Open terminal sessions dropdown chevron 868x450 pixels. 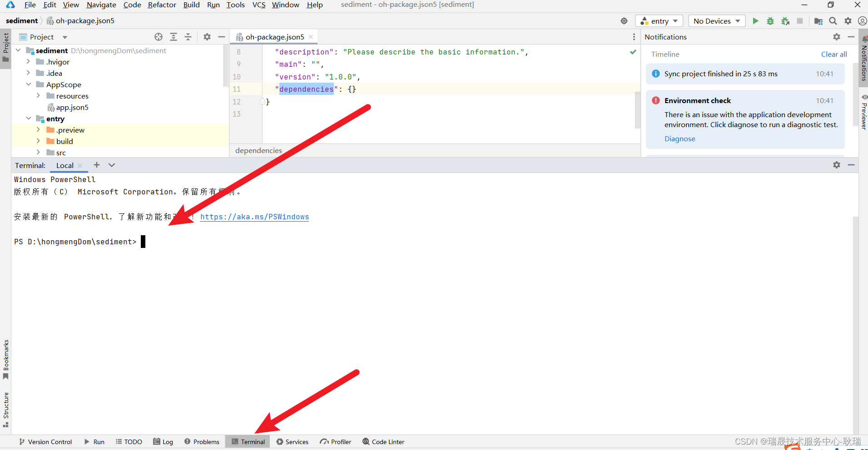click(112, 165)
